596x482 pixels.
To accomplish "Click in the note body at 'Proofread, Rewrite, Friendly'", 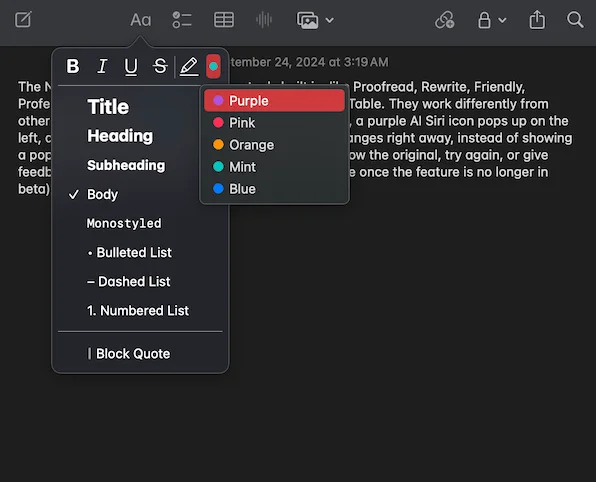I will pyautogui.click(x=439, y=87).
